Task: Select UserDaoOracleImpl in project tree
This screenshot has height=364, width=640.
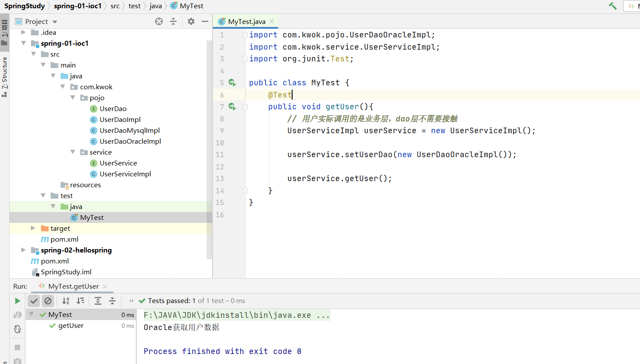Action: [x=130, y=141]
